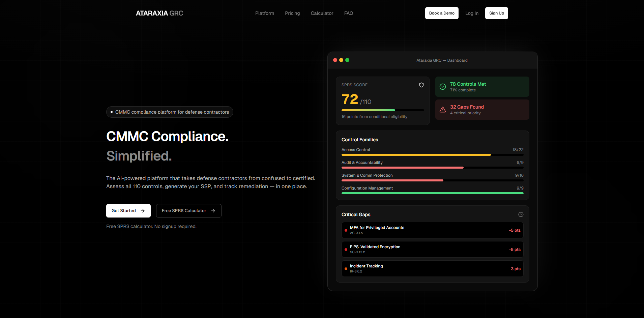Click the warning triangle icon beside Gaps Found
The height and width of the screenshot is (318, 644).
443,110
